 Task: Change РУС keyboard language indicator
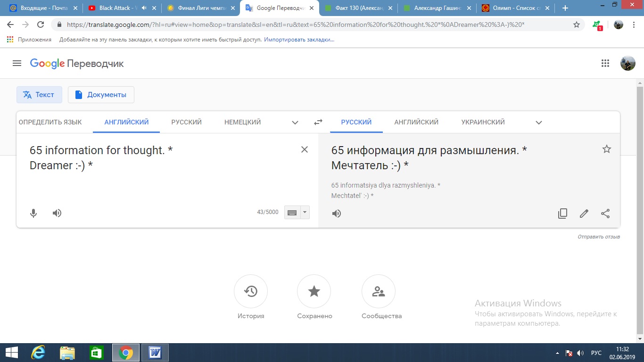pos(596,353)
